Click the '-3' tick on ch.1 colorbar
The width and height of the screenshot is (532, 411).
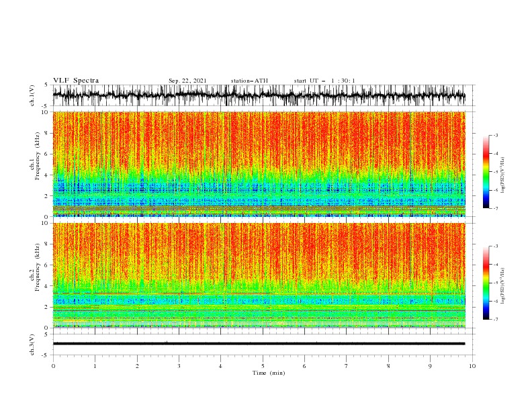pos(496,135)
